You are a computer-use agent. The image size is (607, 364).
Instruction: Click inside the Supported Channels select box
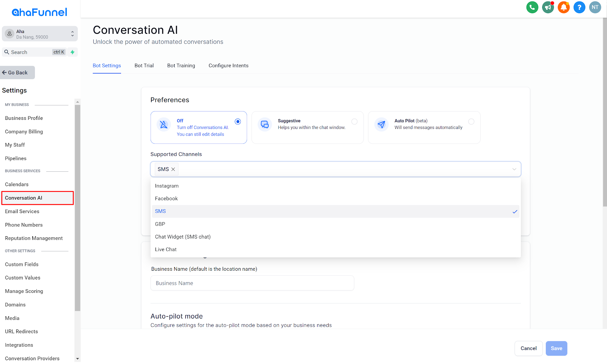tap(336, 169)
